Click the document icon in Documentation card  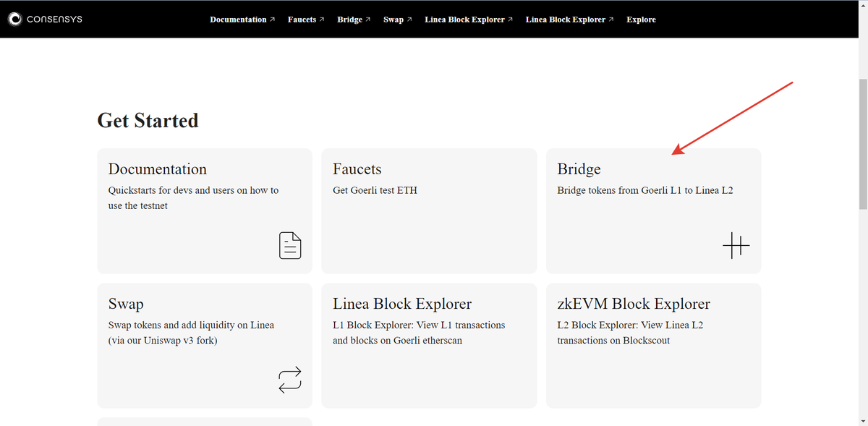point(290,246)
